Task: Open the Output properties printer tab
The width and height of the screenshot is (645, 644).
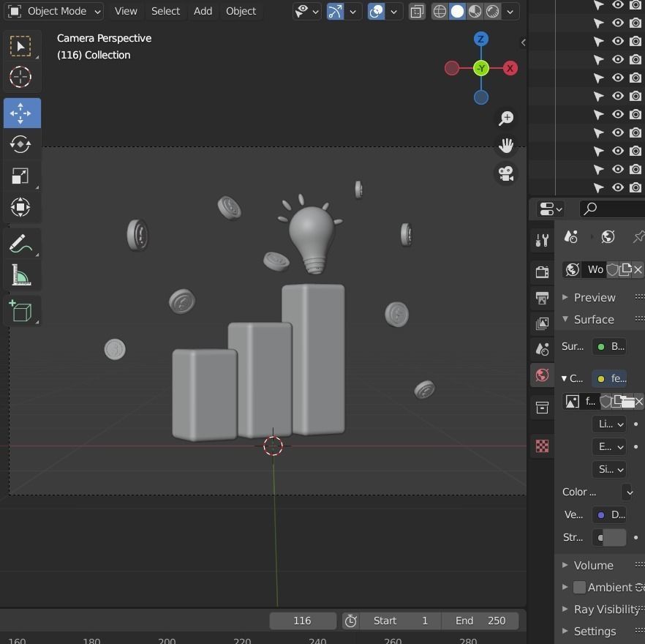Action: [x=542, y=298]
